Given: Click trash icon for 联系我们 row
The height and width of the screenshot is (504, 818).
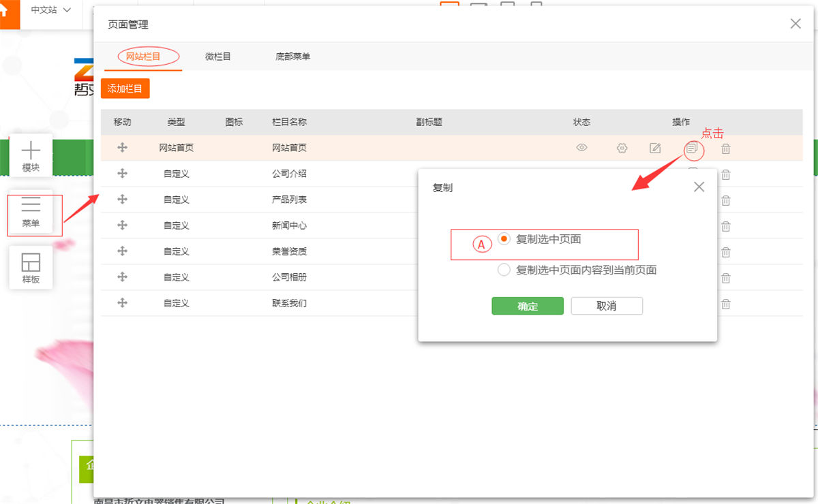Looking at the screenshot, I should 726,304.
